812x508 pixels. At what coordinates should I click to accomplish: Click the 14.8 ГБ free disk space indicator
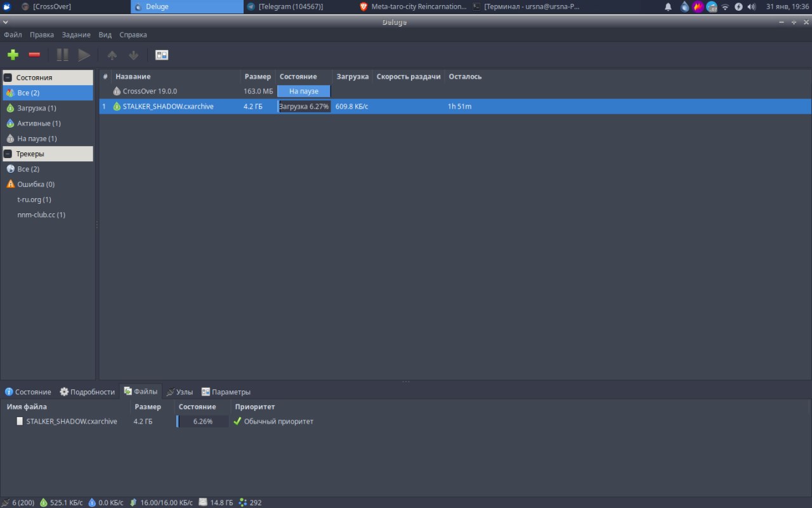(x=216, y=502)
